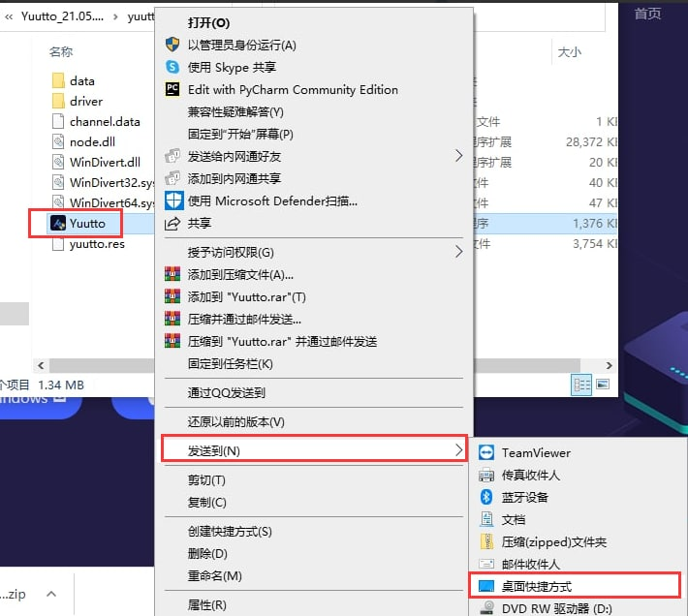Choose the Bluetooth device icon (蓝牙设备)
Screen dimensions: 688x616
tap(486, 497)
